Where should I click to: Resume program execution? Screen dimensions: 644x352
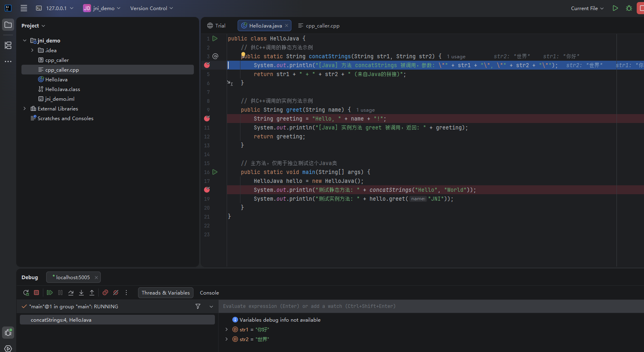click(50, 293)
